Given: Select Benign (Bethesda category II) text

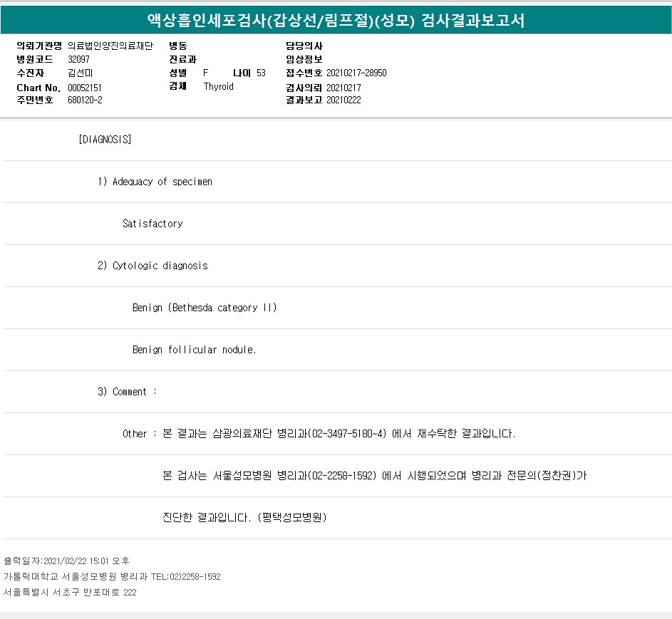Looking at the screenshot, I should [x=205, y=308].
